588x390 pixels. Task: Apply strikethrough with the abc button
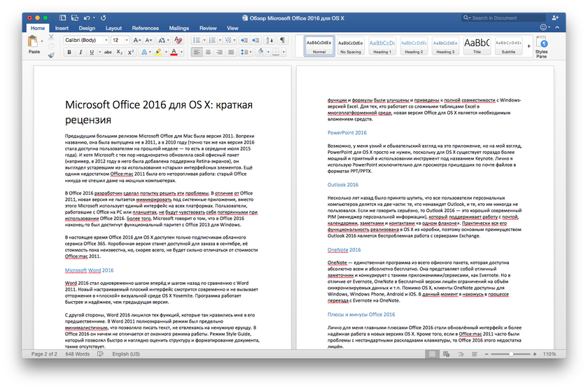108,52
